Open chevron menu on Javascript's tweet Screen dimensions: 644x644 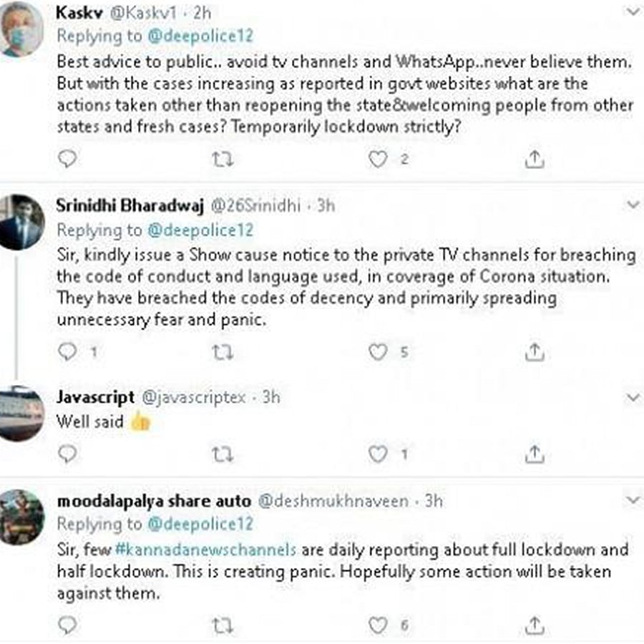pos(633,396)
